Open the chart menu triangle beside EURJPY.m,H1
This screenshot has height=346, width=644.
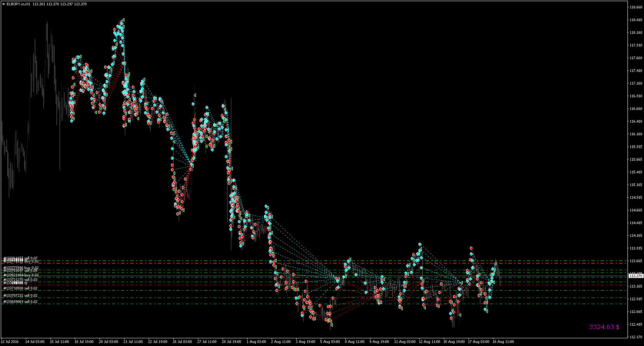pos(3,4)
